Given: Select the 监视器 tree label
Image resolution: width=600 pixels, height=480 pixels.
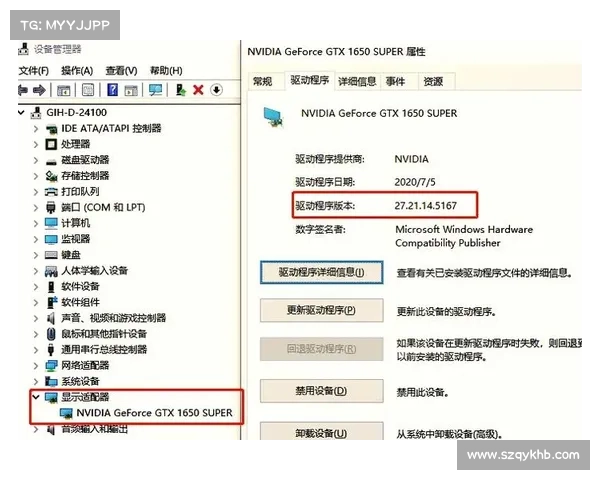Looking at the screenshot, I should tap(76, 239).
